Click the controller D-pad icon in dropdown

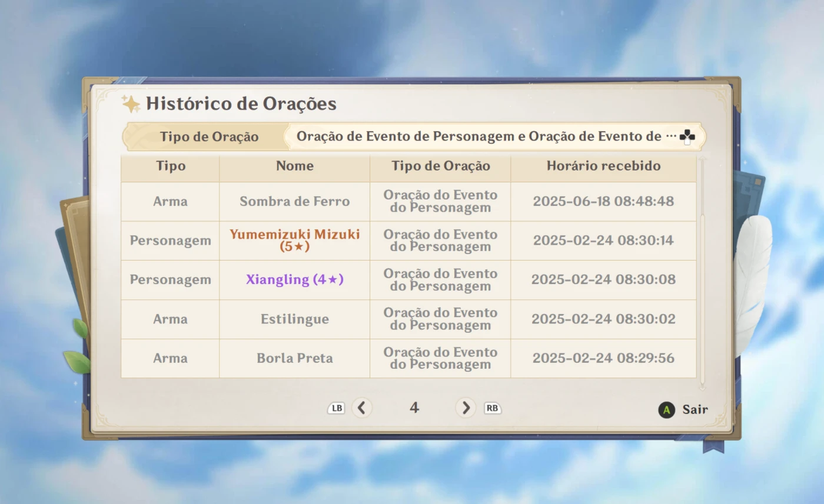click(x=687, y=138)
